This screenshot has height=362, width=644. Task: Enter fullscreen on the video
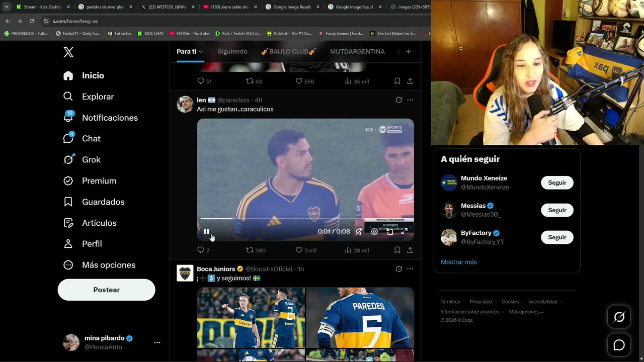click(404, 231)
